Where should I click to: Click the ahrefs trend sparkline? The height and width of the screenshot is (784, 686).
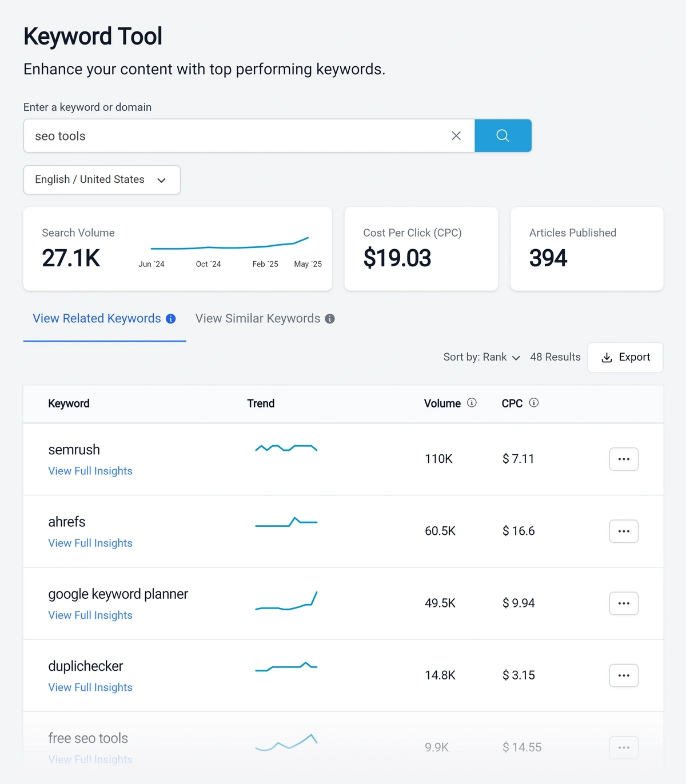pyautogui.click(x=286, y=522)
